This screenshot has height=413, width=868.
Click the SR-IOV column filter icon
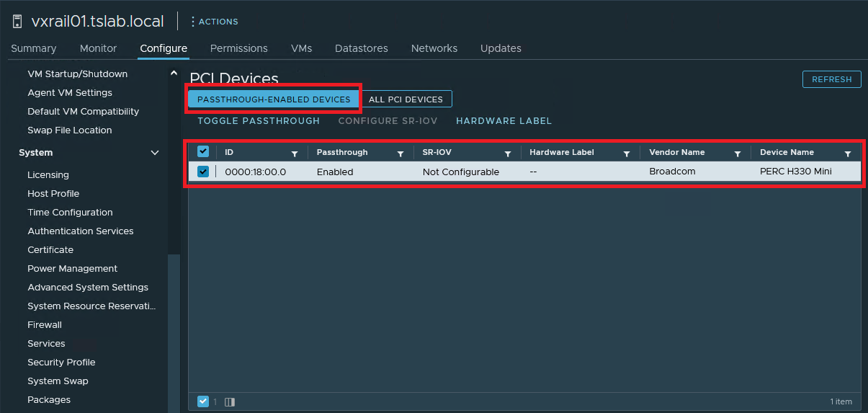tap(508, 154)
